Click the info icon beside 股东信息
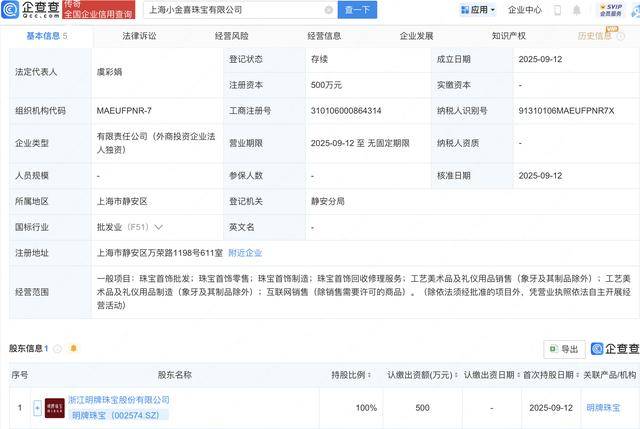640x429 pixels. coord(58,349)
